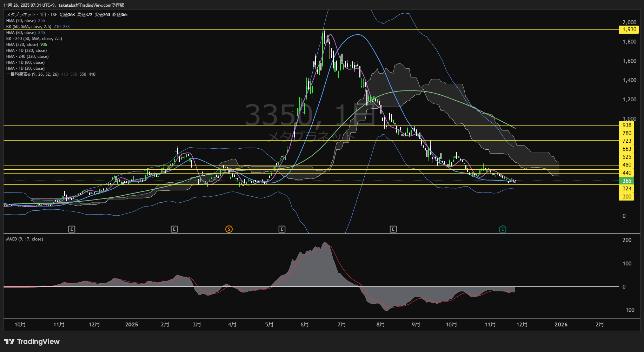Click the earnings E marker above 11月 2024

click(72, 229)
